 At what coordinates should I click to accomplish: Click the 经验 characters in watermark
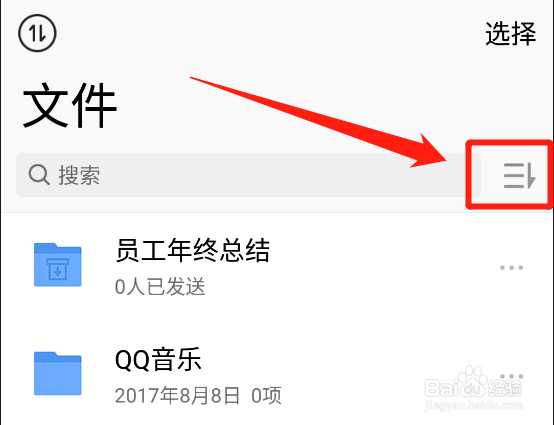point(504,388)
